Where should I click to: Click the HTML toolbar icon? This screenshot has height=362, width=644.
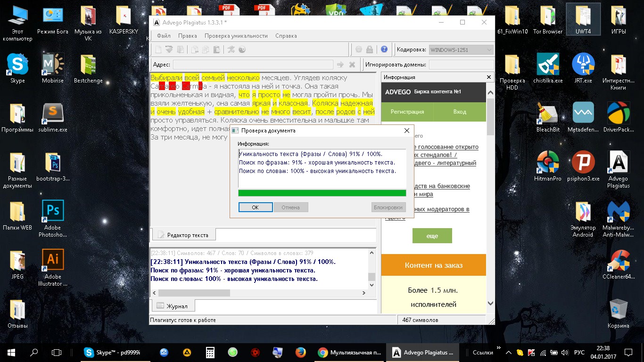tap(169, 49)
